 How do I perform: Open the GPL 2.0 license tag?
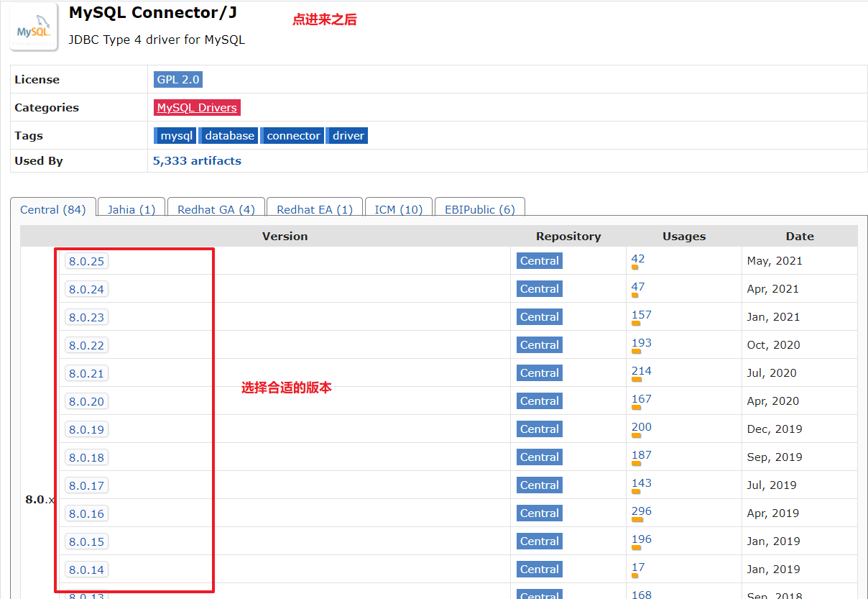pyautogui.click(x=178, y=79)
